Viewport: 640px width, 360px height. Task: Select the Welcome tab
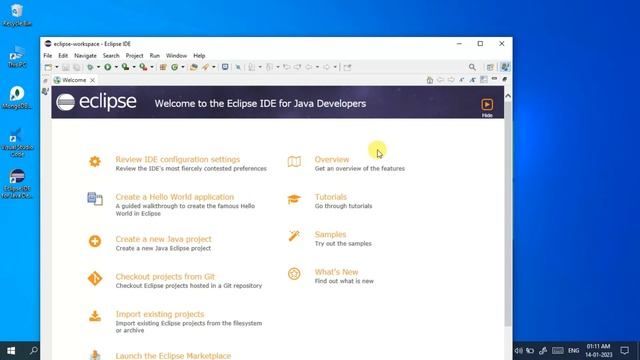(x=74, y=80)
